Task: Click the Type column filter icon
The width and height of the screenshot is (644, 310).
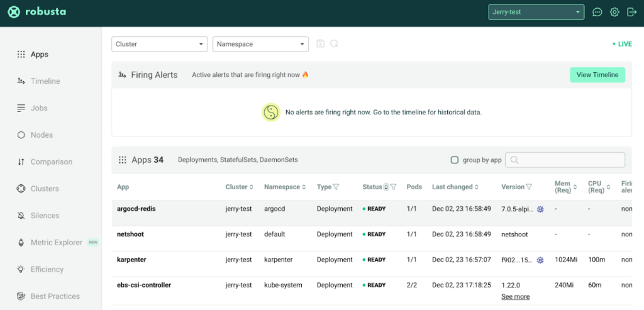Action: (x=336, y=187)
